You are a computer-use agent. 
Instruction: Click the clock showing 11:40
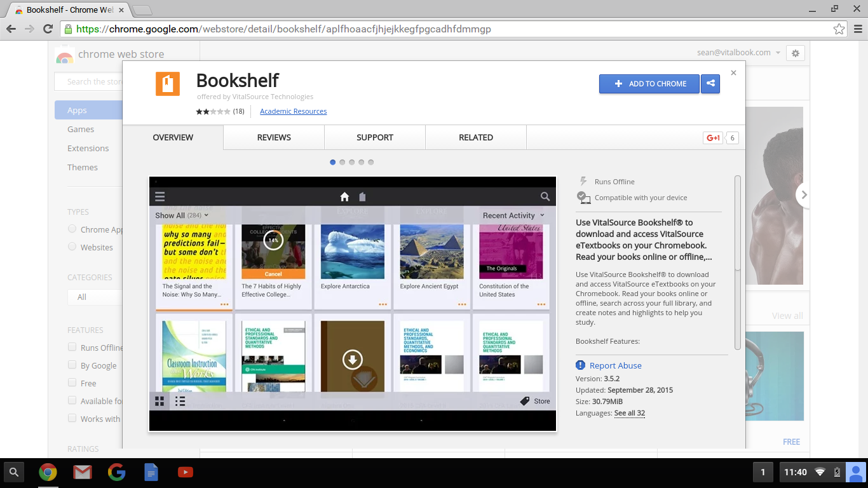coord(796,472)
